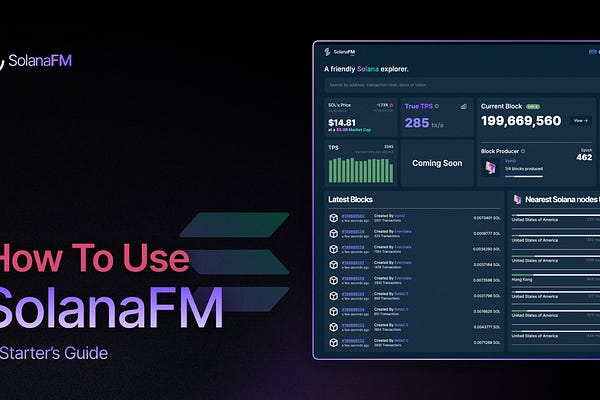600x400 pixels.
Task: Click the cube icon of the 0.0021796 SOL block
Action: pyautogui.click(x=334, y=296)
